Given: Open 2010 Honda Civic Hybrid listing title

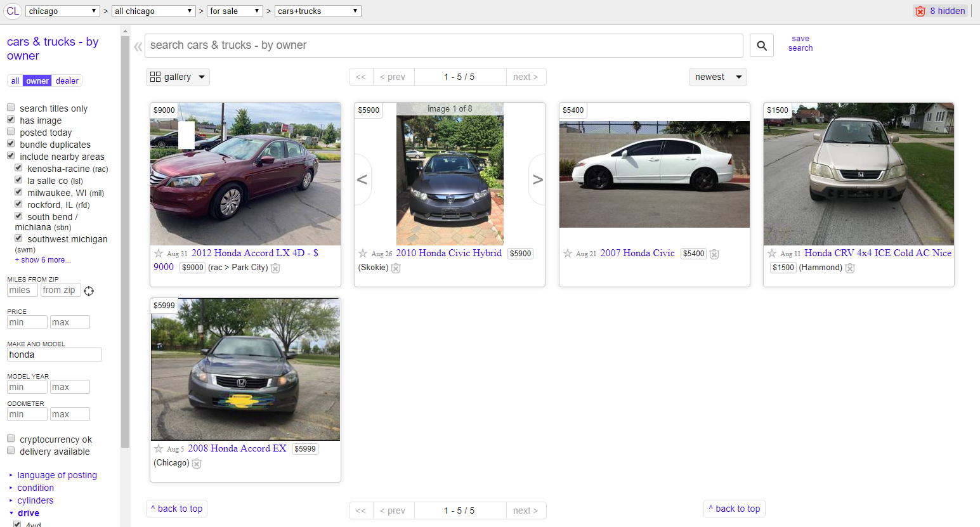Looking at the screenshot, I should coord(449,253).
